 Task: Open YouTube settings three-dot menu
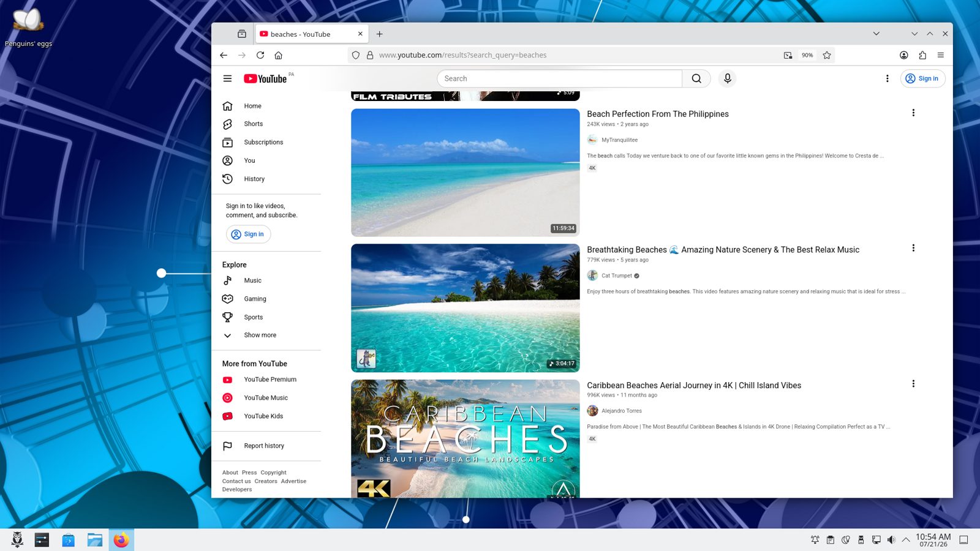pos(887,78)
